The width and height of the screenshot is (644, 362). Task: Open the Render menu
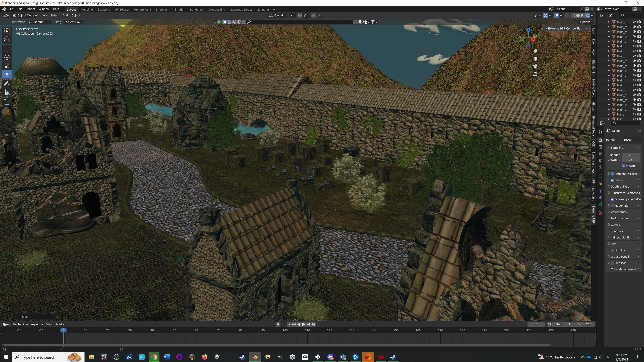tap(30, 9)
